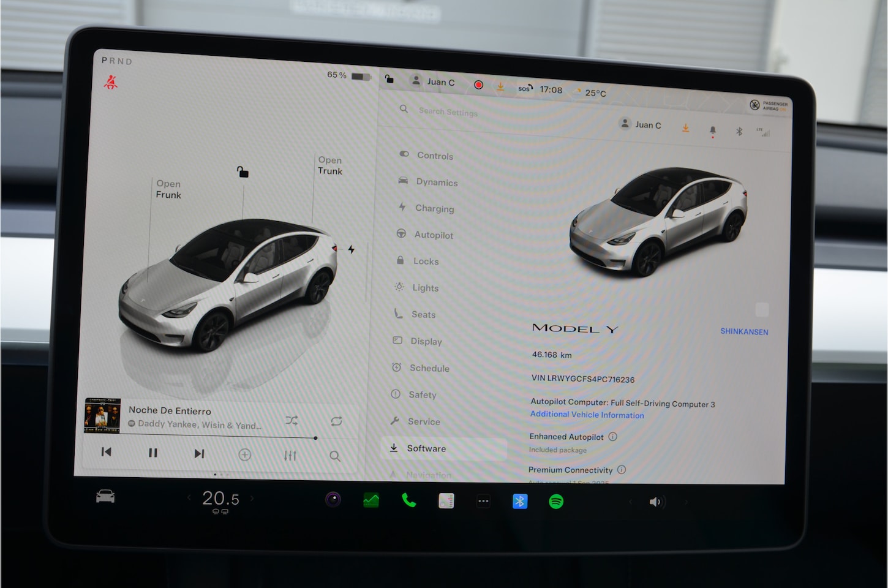Click the bell notifications icon
This screenshot has height=588, width=888.
pos(712,130)
